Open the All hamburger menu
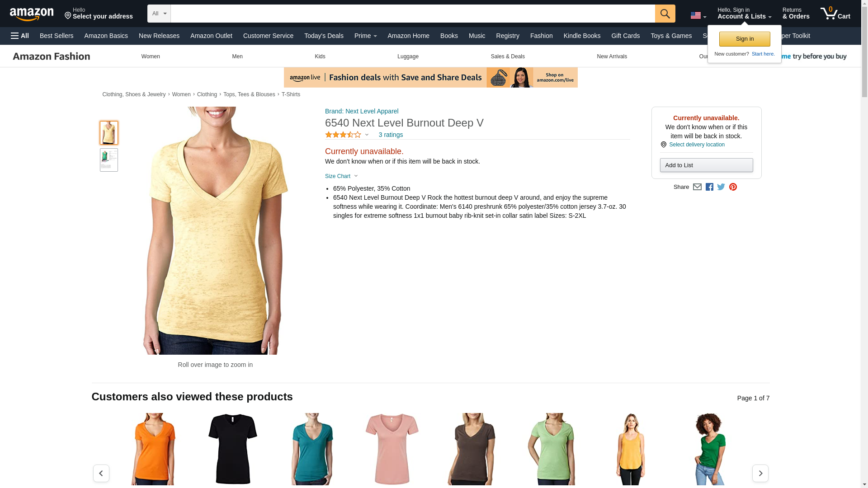Screen dimensions: 868x488 click(20, 36)
